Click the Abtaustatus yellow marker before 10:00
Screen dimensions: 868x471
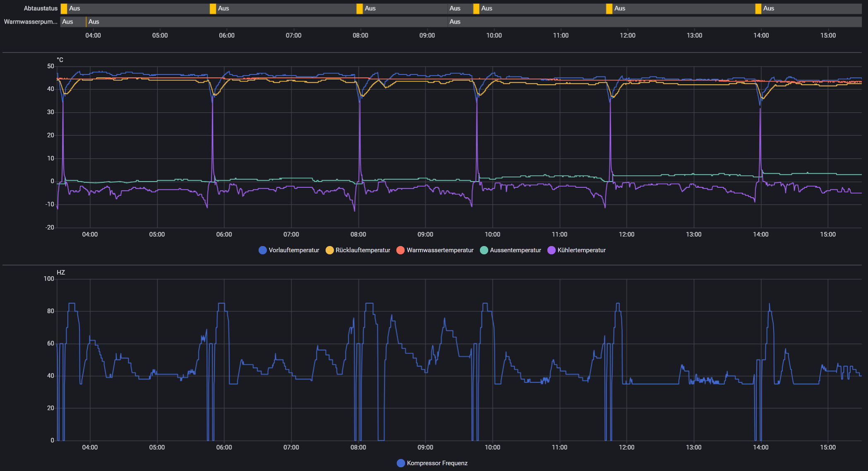coord(476,9)
